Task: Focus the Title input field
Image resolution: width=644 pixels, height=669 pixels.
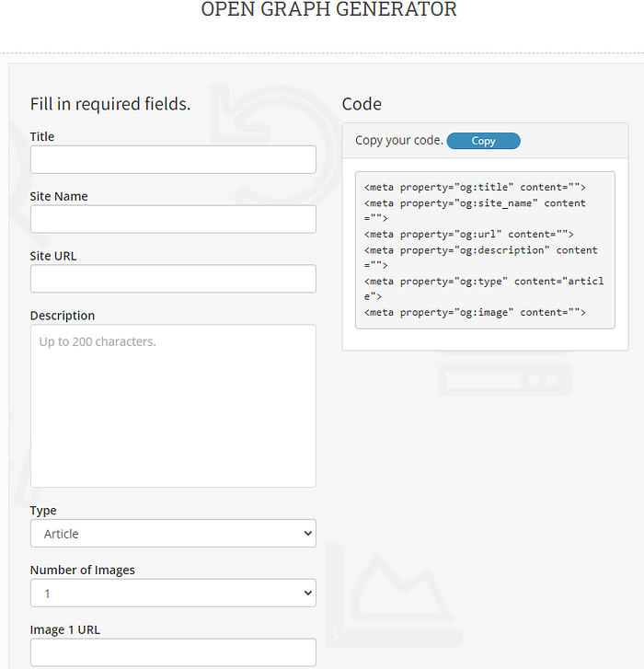Action: point(173,159)
